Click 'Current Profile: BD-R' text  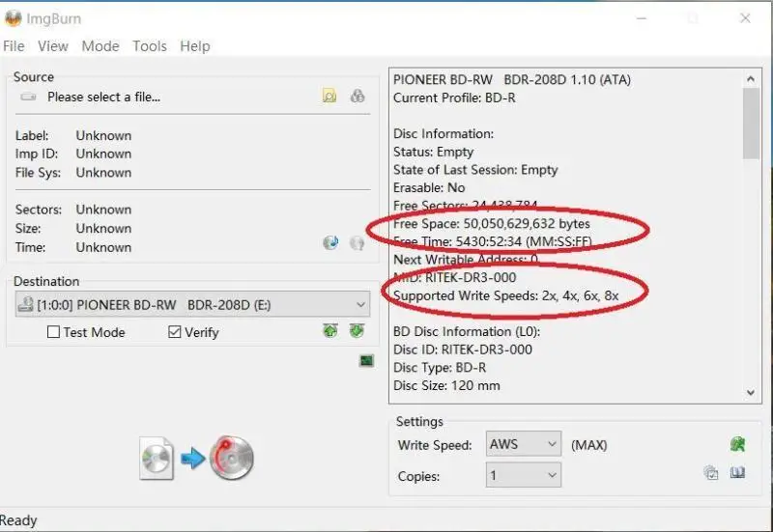click(454, 98)
